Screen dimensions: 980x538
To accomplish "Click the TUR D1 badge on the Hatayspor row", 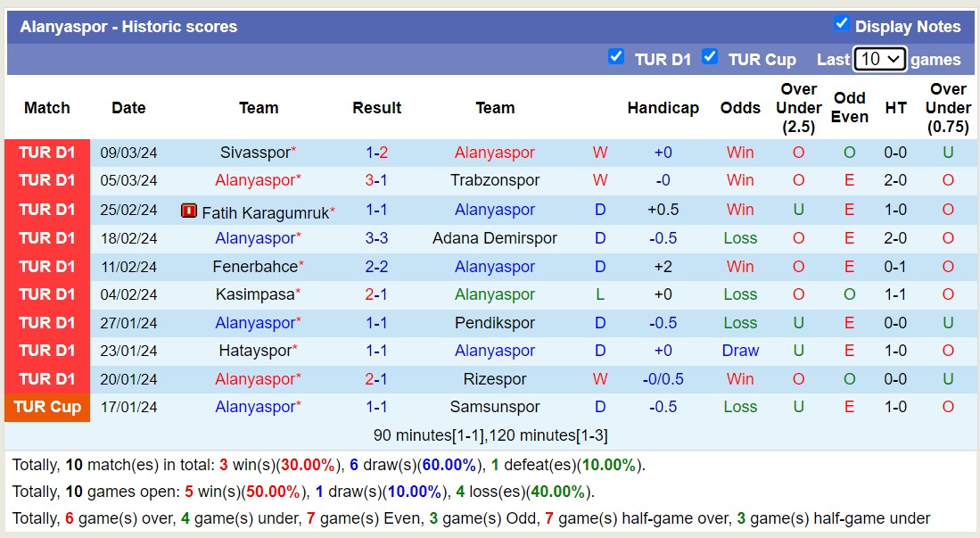I will 47,351.
